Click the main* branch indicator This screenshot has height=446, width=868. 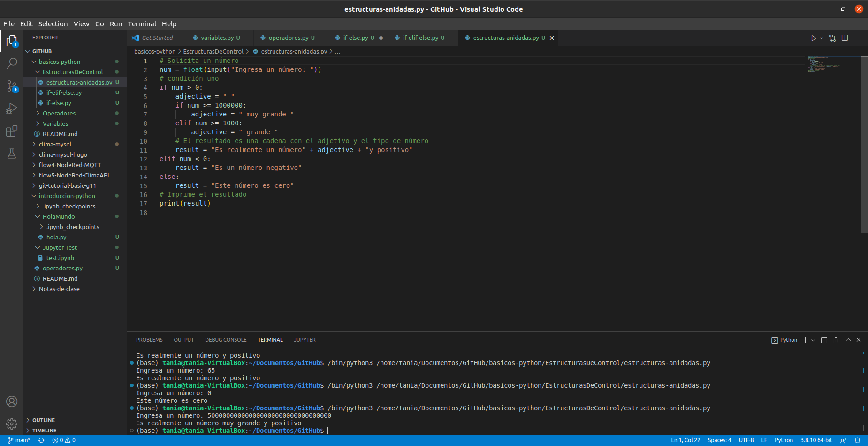click(19, 440)
